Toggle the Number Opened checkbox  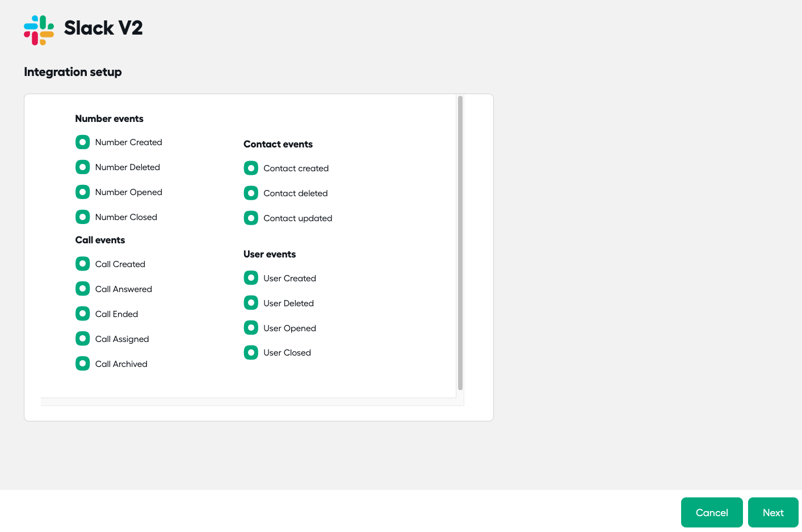[x=83, y=192]
